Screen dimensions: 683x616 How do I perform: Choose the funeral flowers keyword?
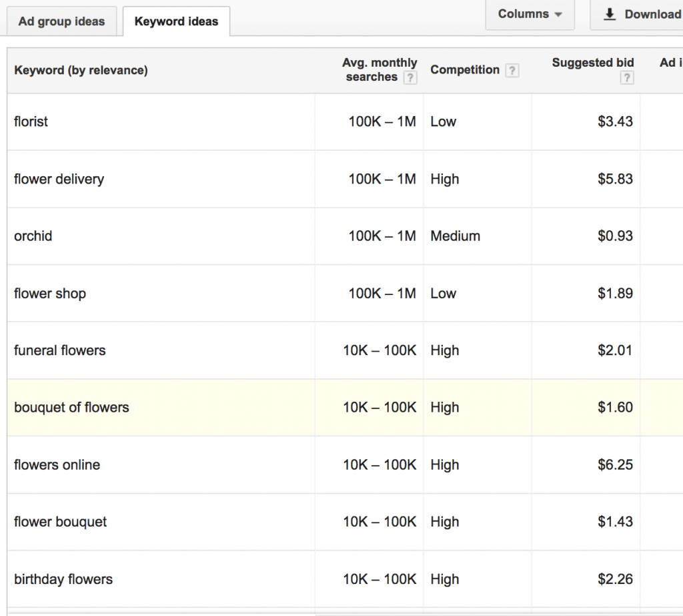[59, 350]
